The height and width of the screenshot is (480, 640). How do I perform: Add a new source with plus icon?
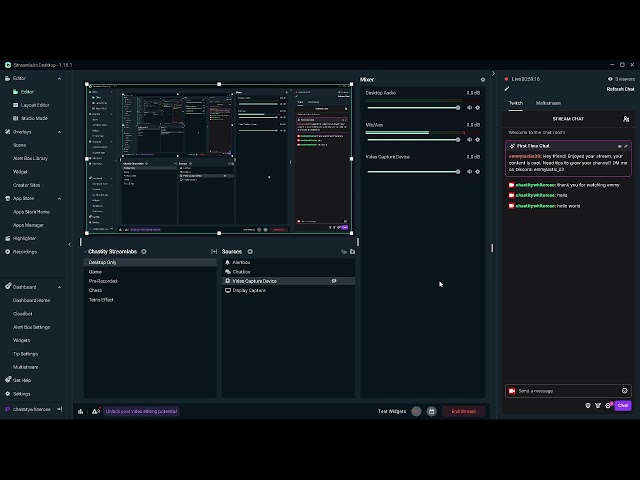(250, 251)
